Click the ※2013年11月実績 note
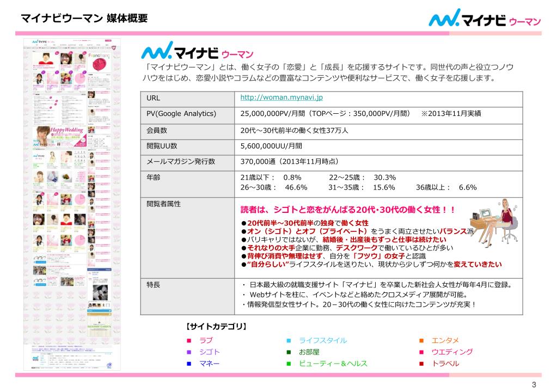This screenshot has width=557, height=392. click(x=451, y=114)
